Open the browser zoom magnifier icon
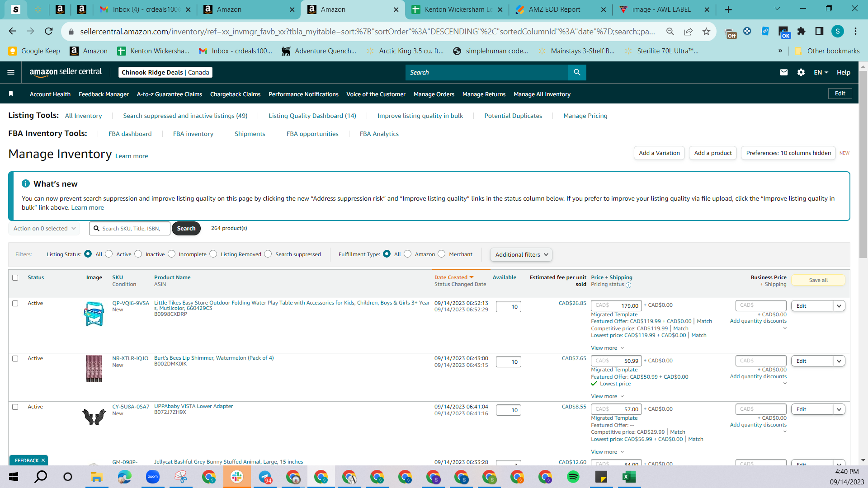Screen dimensions: 868x488 coord(670,31)
